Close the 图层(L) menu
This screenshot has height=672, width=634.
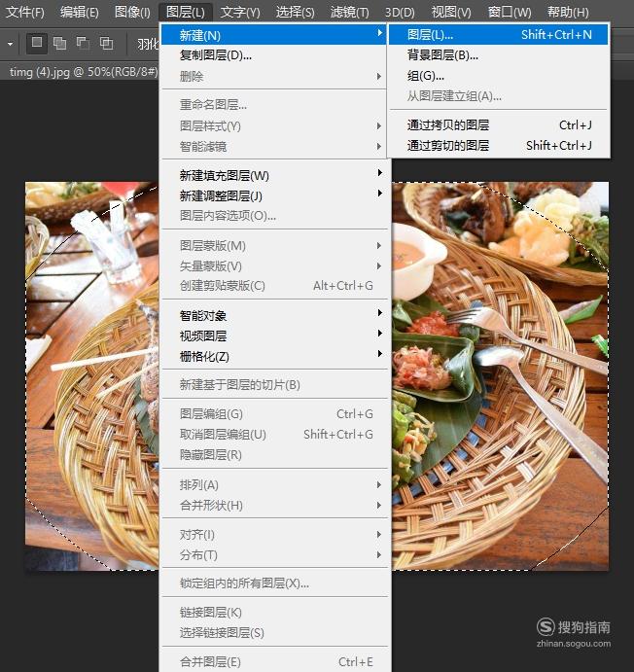click(186, 12)
